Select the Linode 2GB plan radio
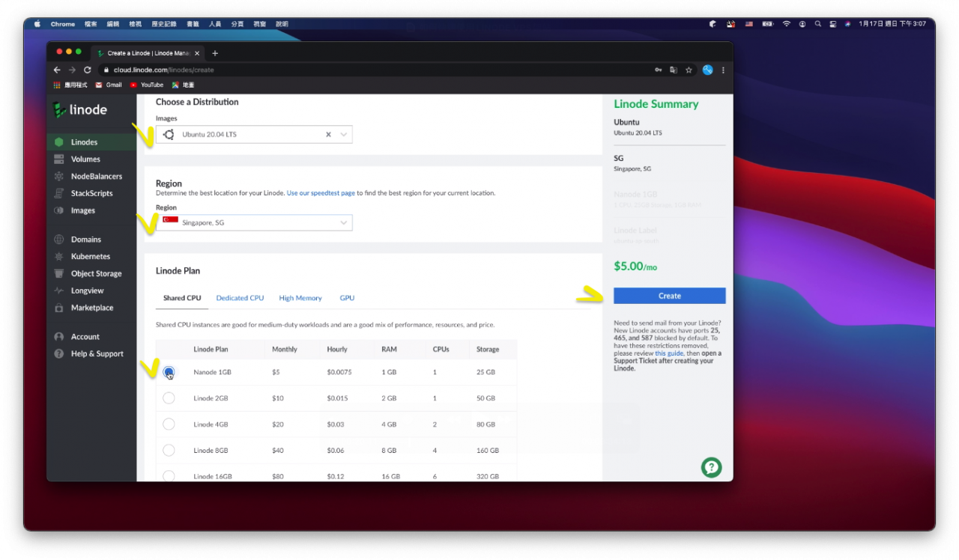 pyautogui.click(x=169, y=398)
